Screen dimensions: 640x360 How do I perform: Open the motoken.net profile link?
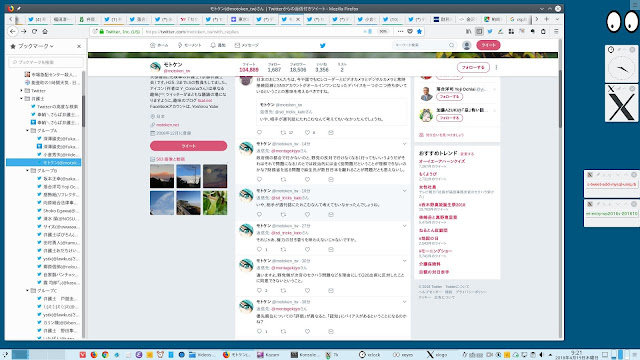pos(167,125)
